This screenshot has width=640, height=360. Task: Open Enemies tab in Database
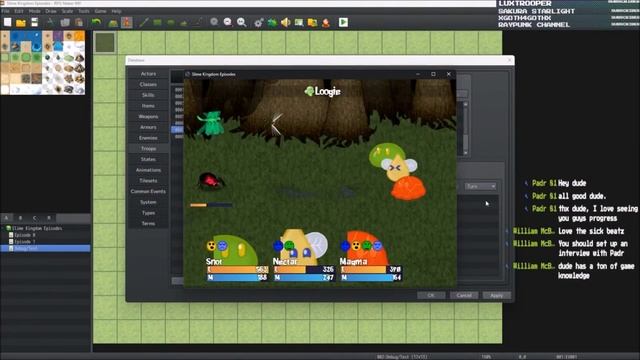(148, 138)
